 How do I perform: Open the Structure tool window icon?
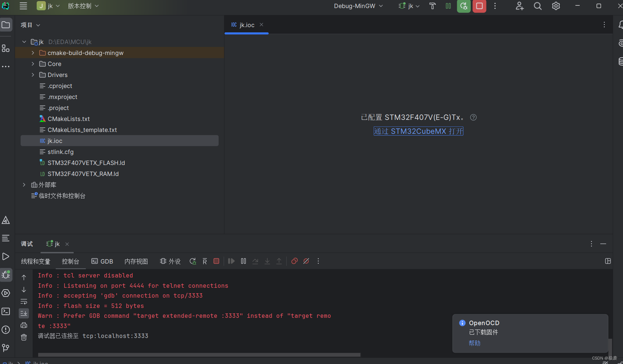[x=6, y=48]
